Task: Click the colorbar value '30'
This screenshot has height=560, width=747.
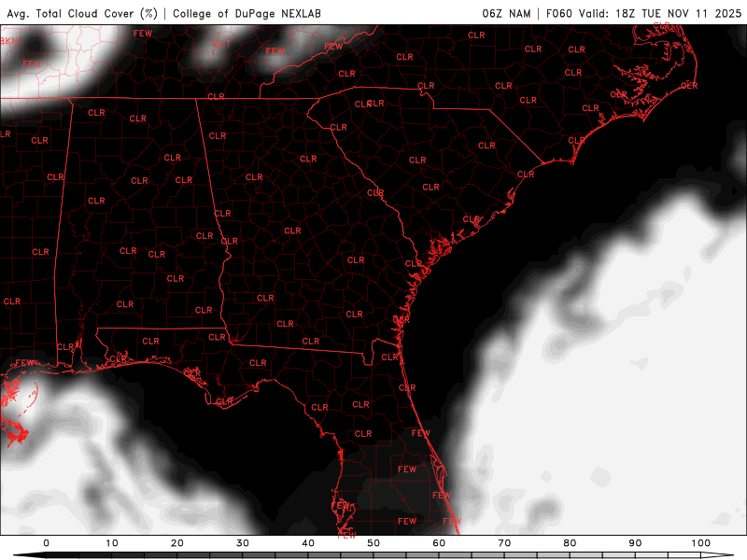Action: coord(243,543)
